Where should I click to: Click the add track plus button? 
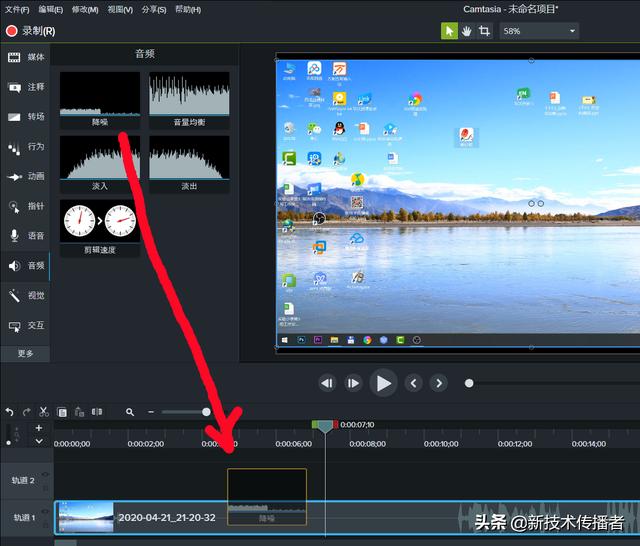click(x=39, y=428)
